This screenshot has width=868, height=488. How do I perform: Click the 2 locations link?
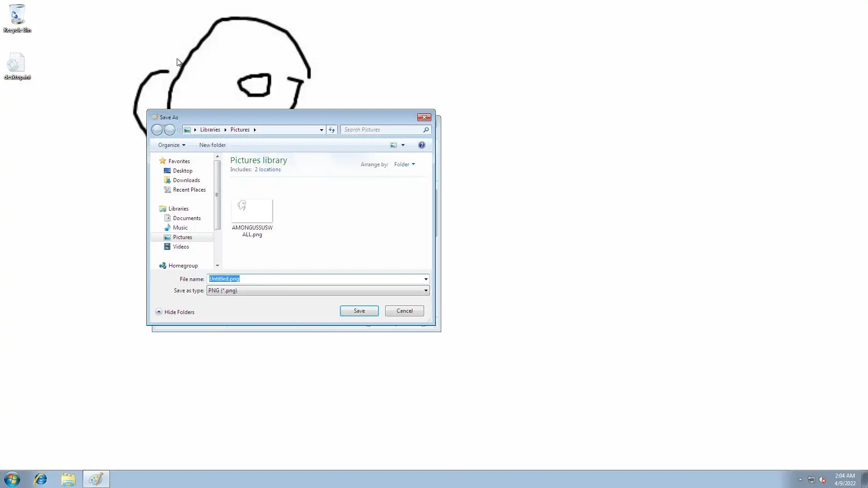click(267, 169)
